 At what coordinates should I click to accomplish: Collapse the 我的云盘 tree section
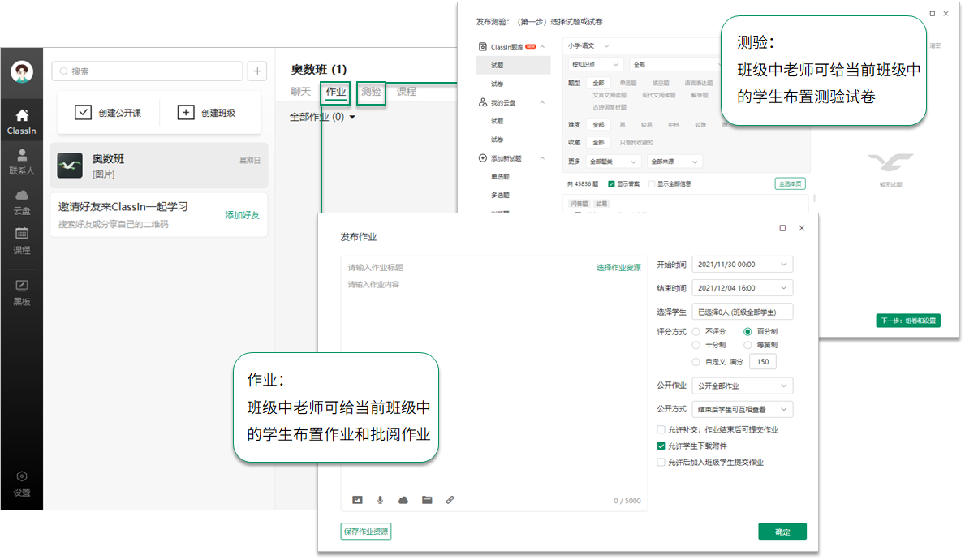click(x=542, y=102)
